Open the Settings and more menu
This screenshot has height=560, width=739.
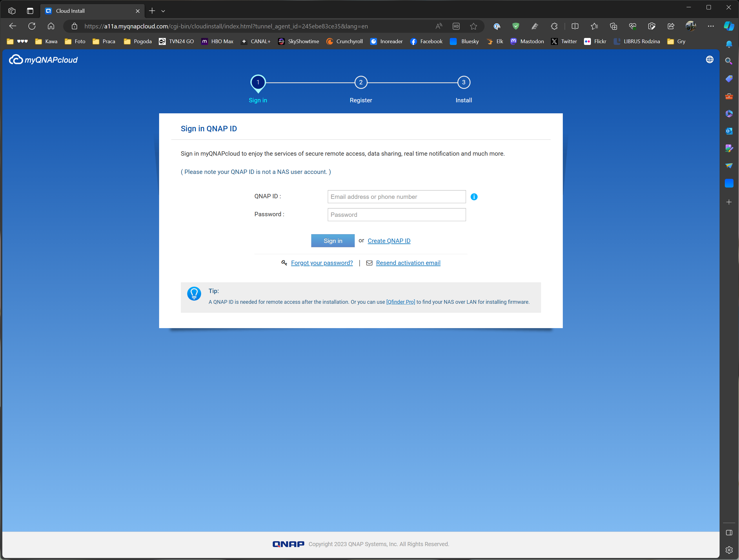(x=710, y=26)
